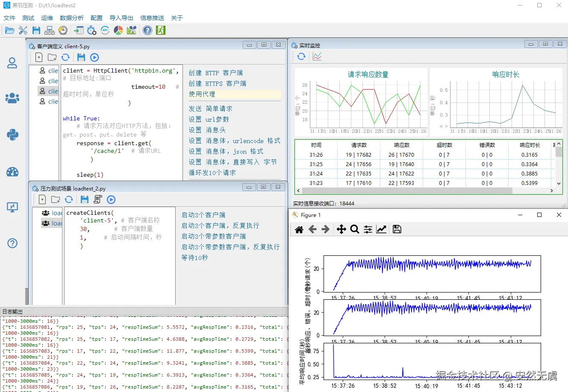Insert snippet 循环发10个请求

(x=212, y=173)
